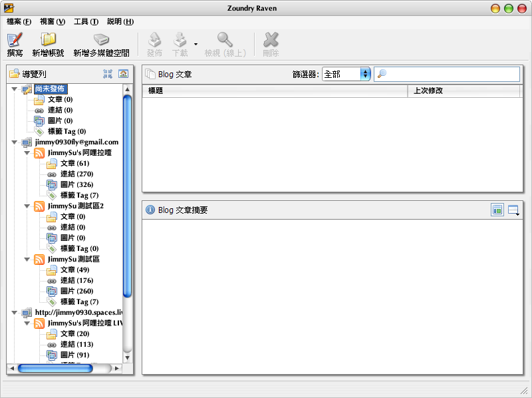Screen dimensions: 532x398
Task: Select 連結 (0) under 尚未發佈
Action: [60, 110]
